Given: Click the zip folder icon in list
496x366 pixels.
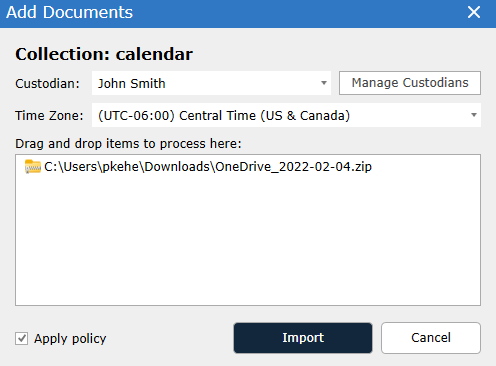Looking at the screenshot, I should [33, 167].
